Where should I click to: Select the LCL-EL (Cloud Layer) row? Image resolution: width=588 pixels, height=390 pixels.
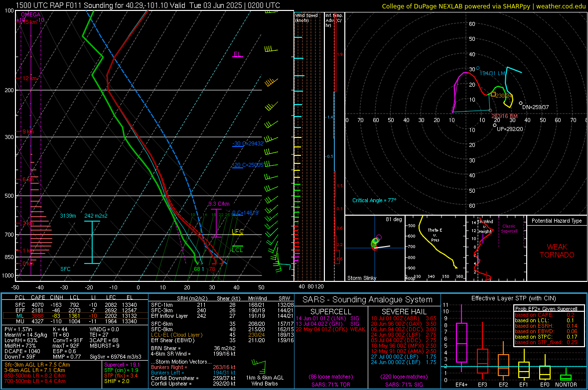pos(222,335)
